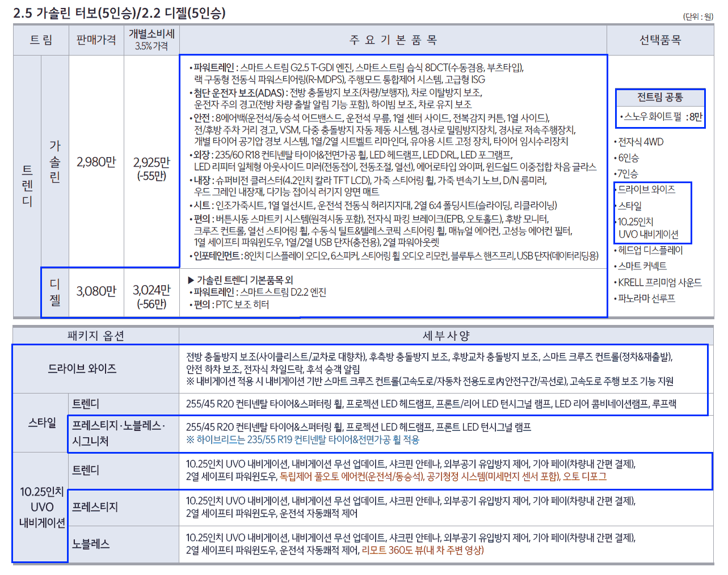Image resolution: width=728 pixels, height=575 pixels.
Task: Click the 주 요 기 본 품 목 header
Action: (x=393, y=40)
